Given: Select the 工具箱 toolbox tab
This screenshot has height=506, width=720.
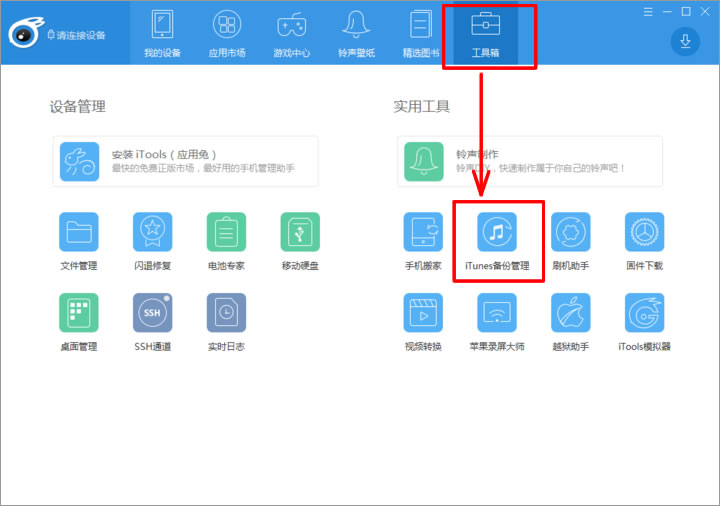Looking at the screenshot, I should pyautogui.click(x=485, y=34).
